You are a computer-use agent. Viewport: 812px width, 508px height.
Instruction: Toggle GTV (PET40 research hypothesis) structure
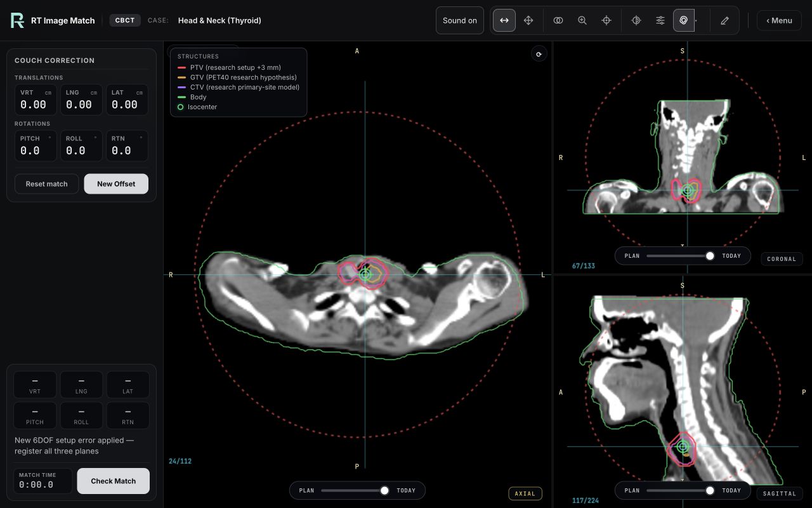coord(239,77)
